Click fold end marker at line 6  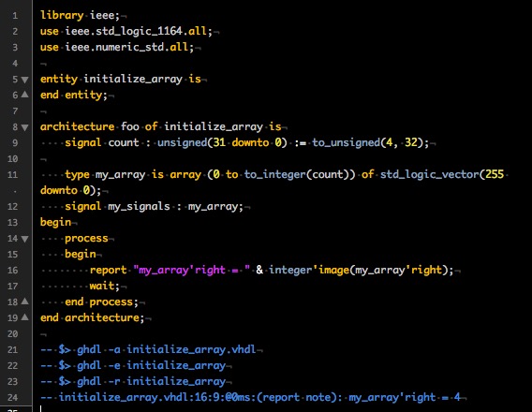pos(24,95)
